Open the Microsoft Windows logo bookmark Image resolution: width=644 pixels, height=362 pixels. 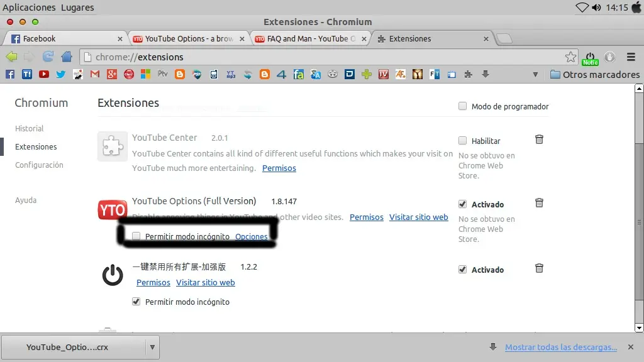tap(145, 74)
